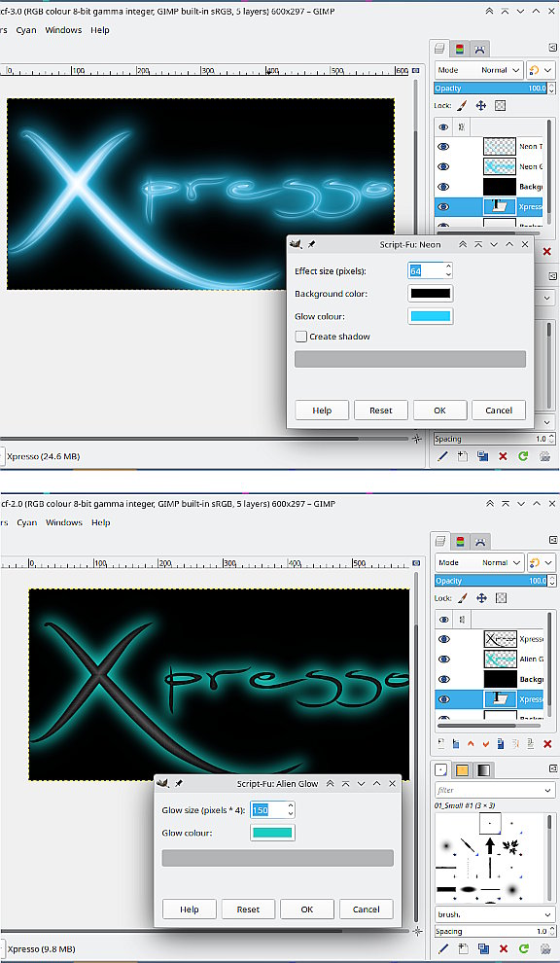
Task: Hide the black Background layer in bottom window
Action: [443, 679]
